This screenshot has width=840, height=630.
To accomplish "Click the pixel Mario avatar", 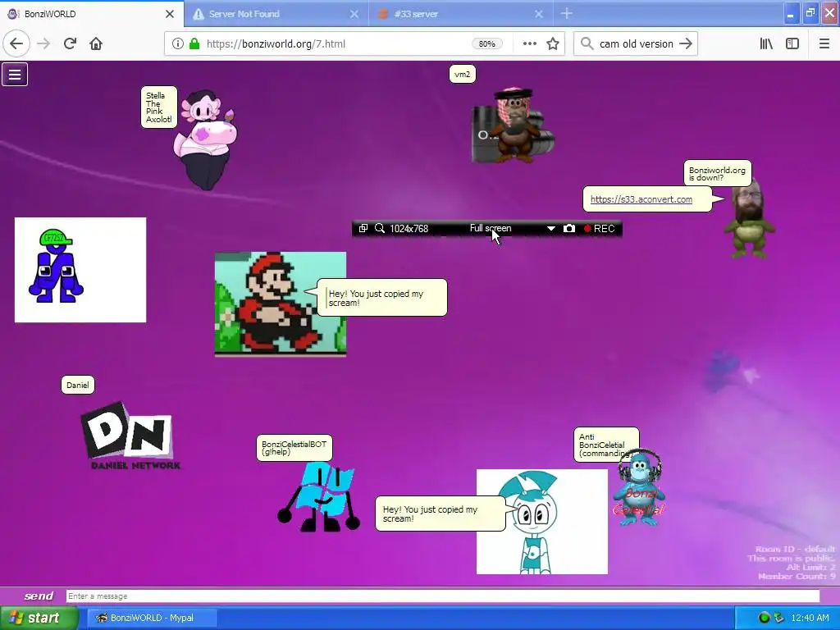I will [x=281, y=304].
